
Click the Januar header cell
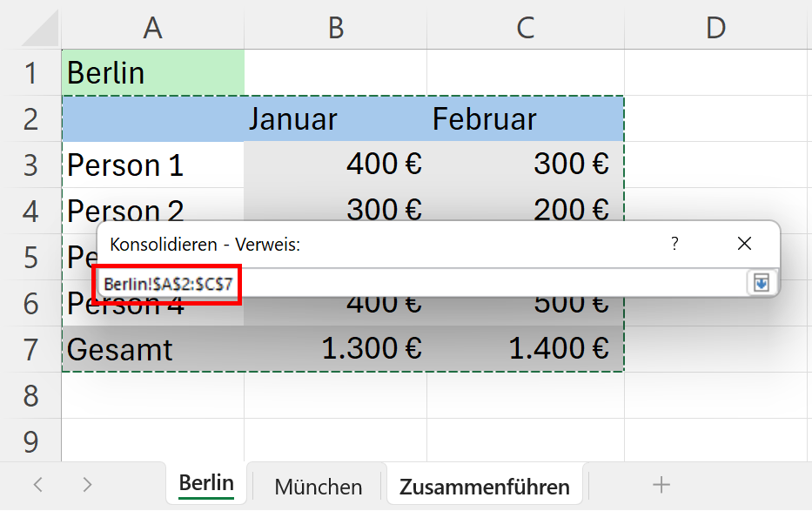point(336,119)
